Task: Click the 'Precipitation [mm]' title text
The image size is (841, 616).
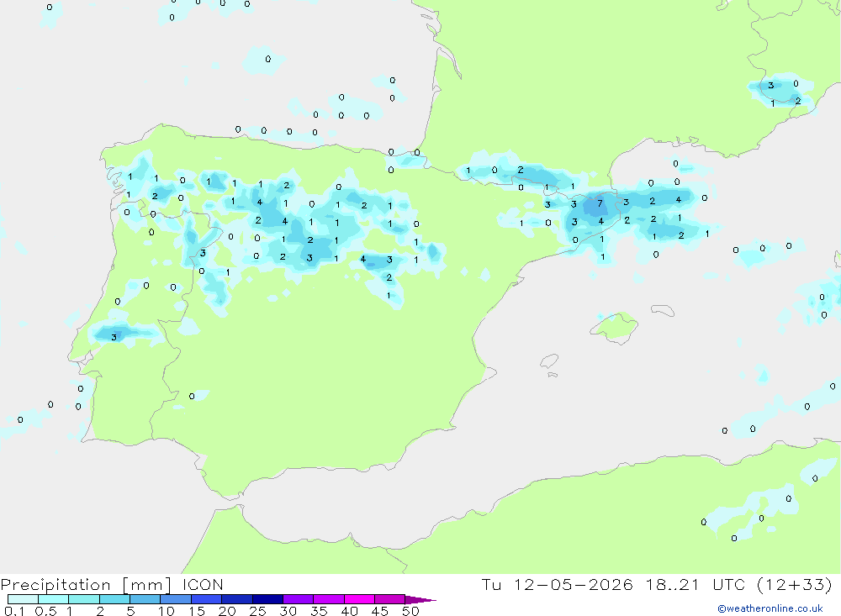Action: pyautogui.click(x=86, y=585)
